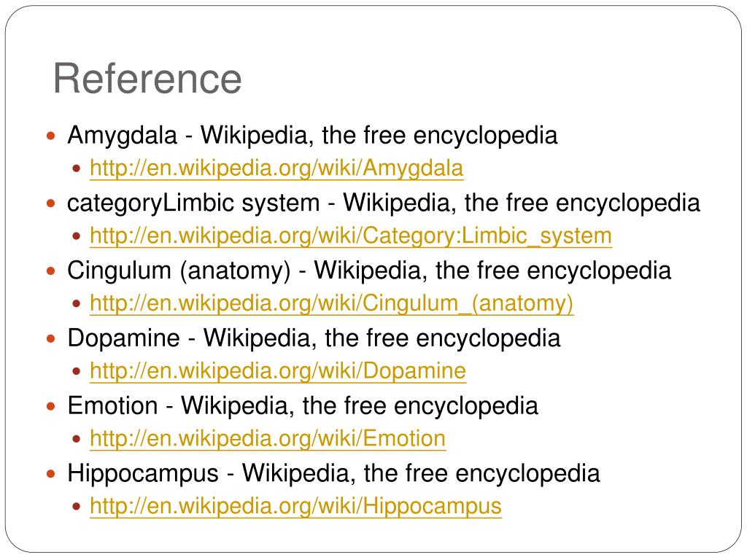Select the Amygdala reference heading text
The height and width of the screenshot is (560, 747).
[x=312, y=135]
